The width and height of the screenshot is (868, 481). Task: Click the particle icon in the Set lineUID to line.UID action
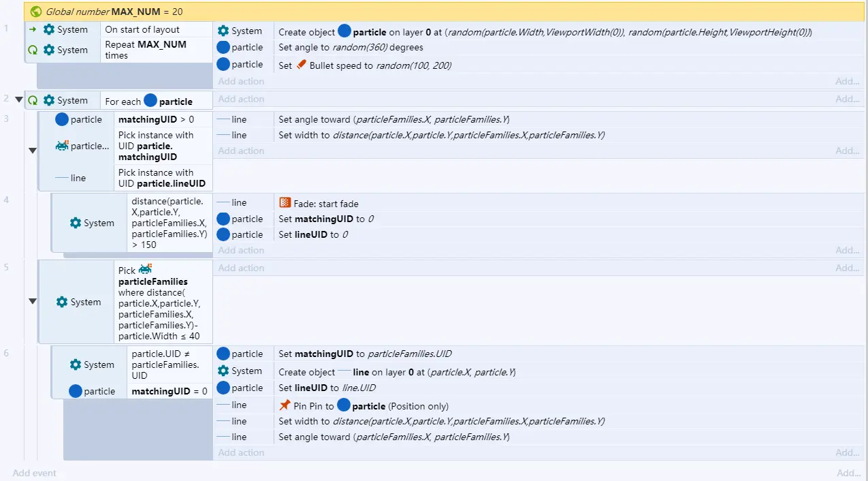click(x=223, y=388)
